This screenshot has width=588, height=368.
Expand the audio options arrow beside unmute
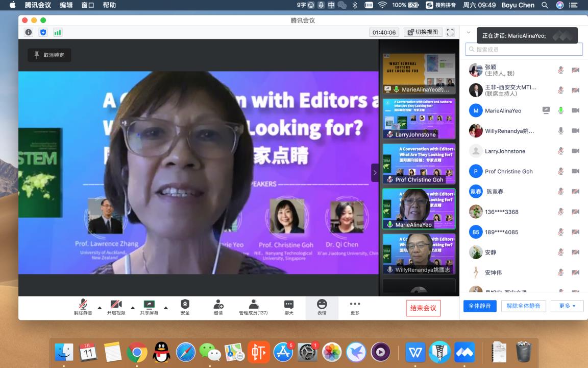pos(100,308)
